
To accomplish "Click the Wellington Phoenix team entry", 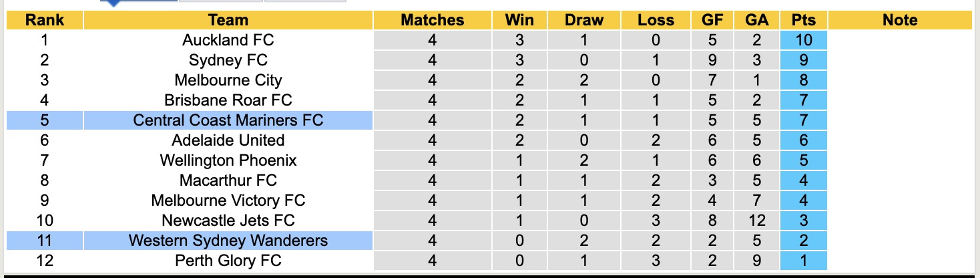I will [228, 160].
